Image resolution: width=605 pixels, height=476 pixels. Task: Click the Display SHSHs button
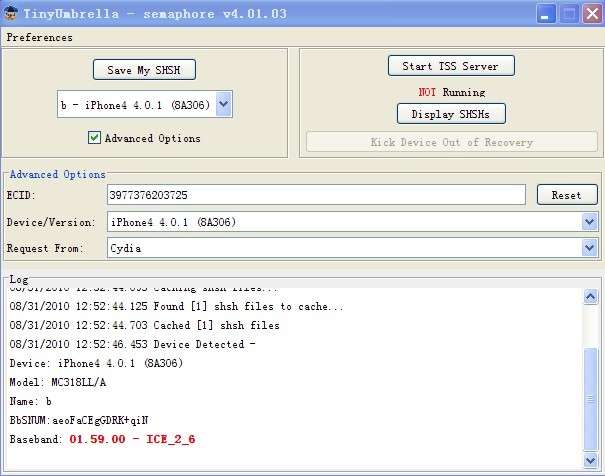pos(453,114)
